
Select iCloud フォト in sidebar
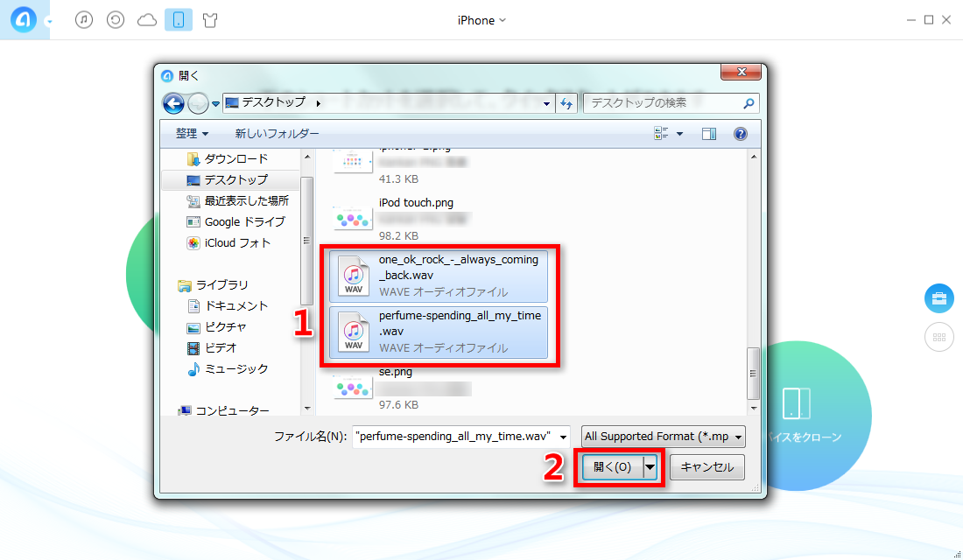coord(229,243)
